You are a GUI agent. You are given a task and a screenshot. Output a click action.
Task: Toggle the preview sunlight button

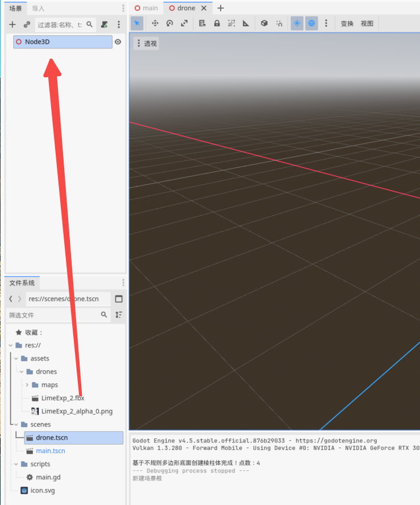click(297, 23)
